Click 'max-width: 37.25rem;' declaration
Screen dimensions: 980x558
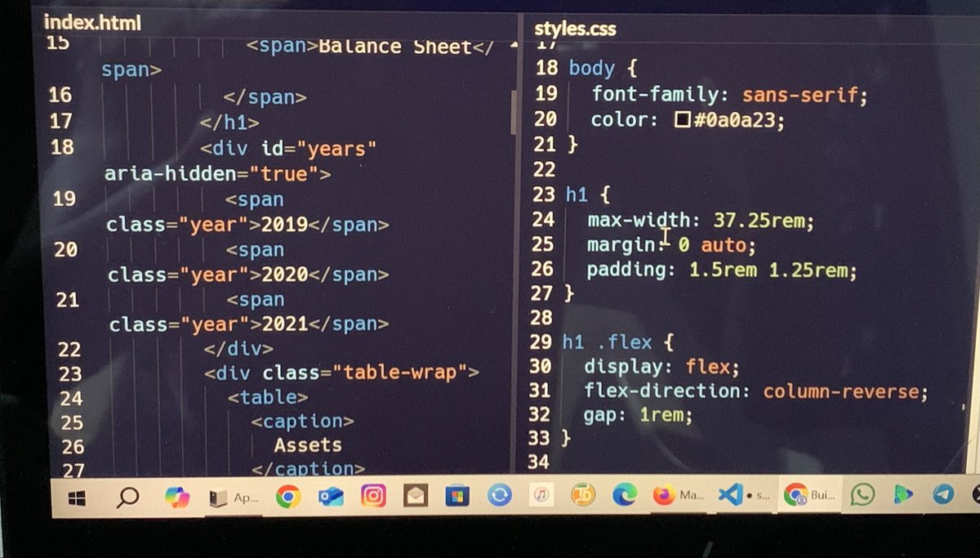tap(701, 221)
